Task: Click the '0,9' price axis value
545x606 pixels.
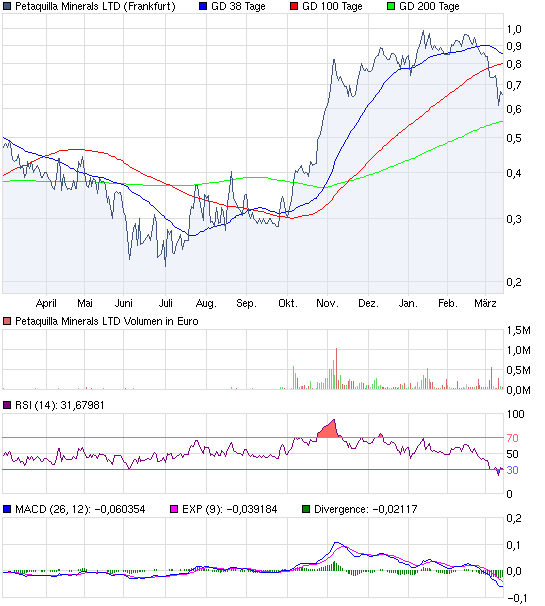Action: pos(514,46)
